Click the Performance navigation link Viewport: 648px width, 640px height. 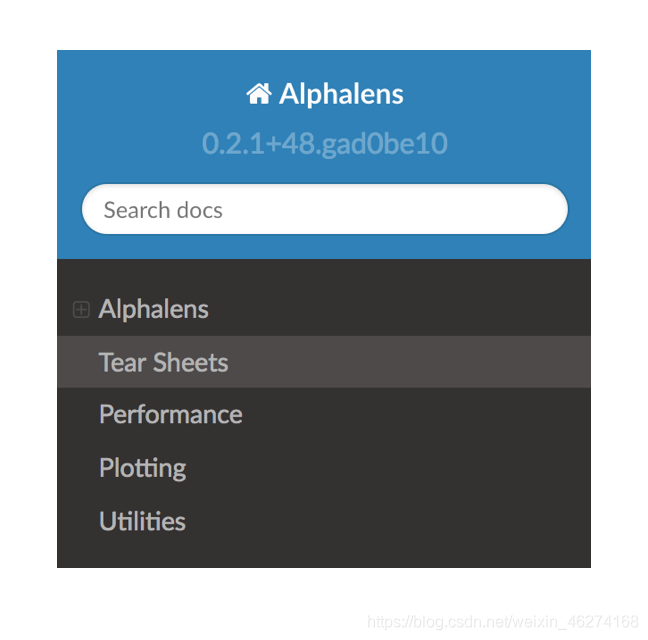(x=170, y=414)
